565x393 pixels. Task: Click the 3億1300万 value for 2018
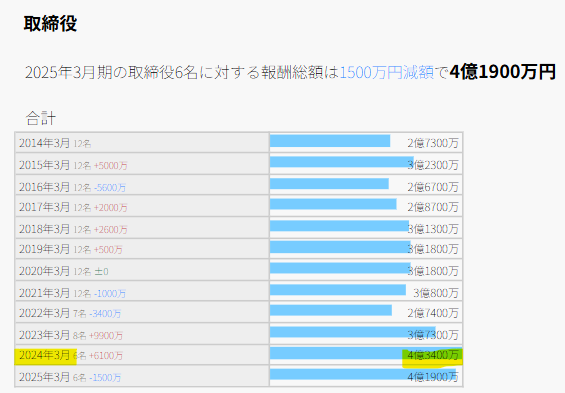[x=433, y=229]
